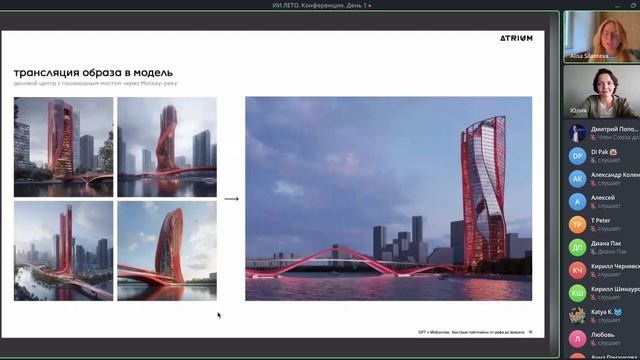
Task: Click muted mic icon under T Peter
Action: tap(593, 229)
